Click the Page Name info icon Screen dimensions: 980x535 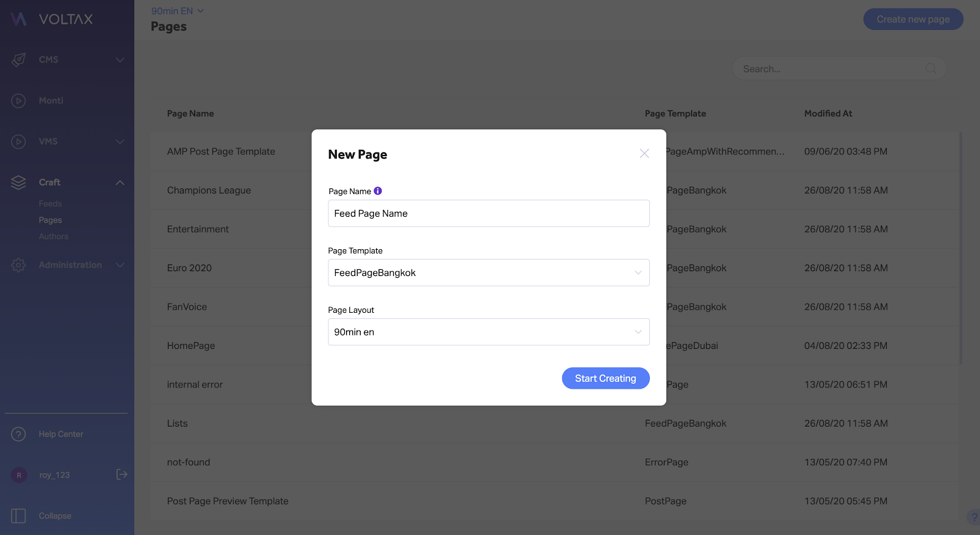point(378,191)
